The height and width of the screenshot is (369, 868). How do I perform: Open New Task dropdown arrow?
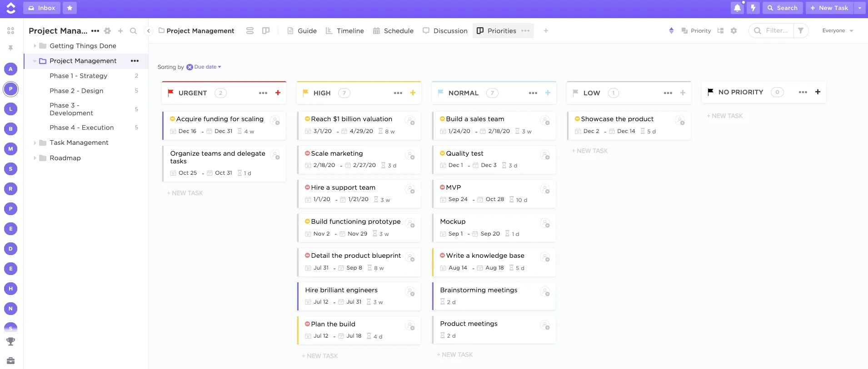pos(859,8)
